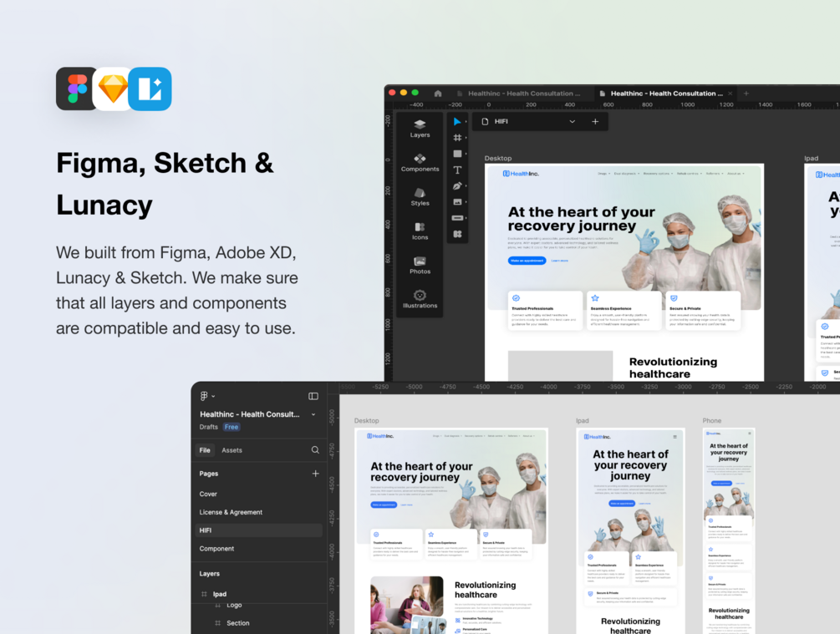The image size is (840, 634).
Task: Open the Styles panel in Lunacy
Action: (420, 197)
